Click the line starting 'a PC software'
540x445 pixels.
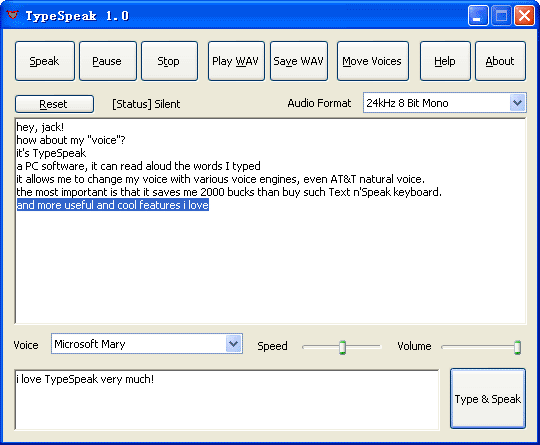(138, 166)
